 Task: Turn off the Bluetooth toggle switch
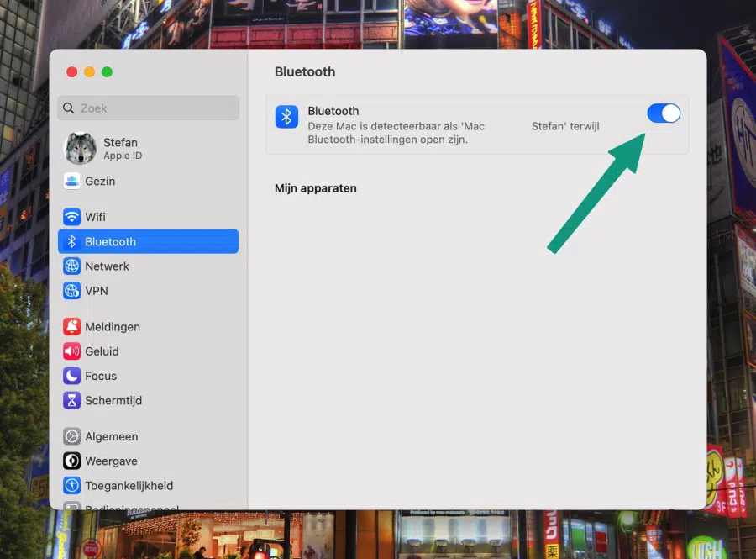[x=664, y=113]
